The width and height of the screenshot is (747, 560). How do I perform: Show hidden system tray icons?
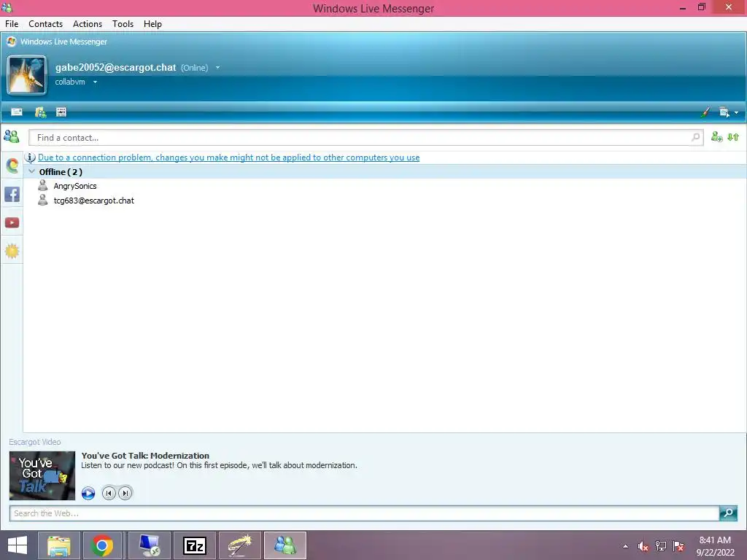click(x=625, y=546)
